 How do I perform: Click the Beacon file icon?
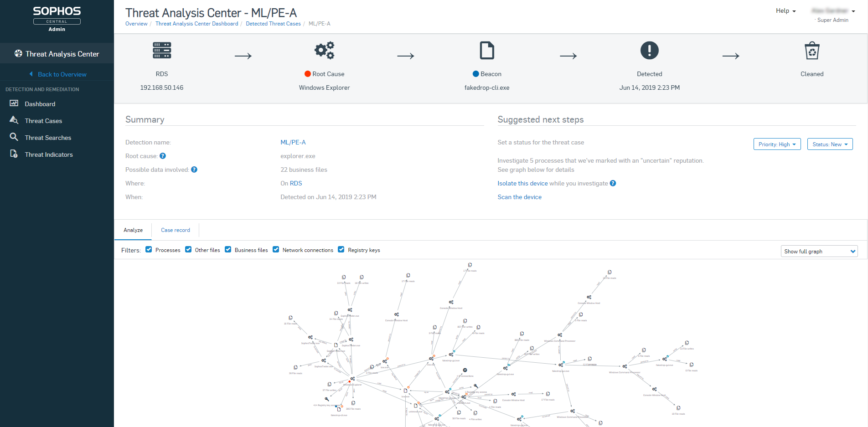[x=487, y=50]
